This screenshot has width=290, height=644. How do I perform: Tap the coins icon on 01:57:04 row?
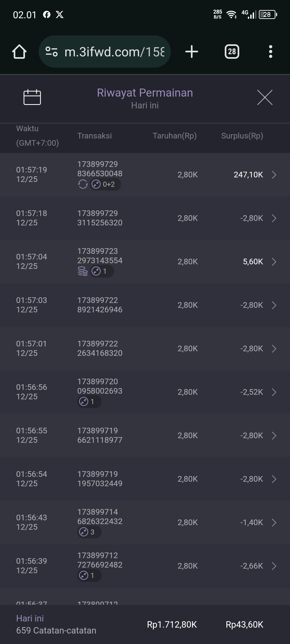(83, 271)
